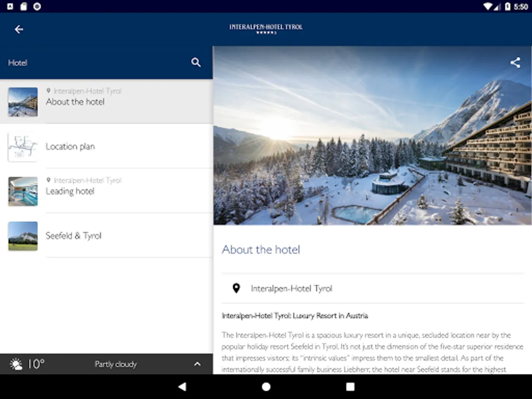Tap the Android recent apps button
This screenshot has height=399, width=532.
(350, 387)
